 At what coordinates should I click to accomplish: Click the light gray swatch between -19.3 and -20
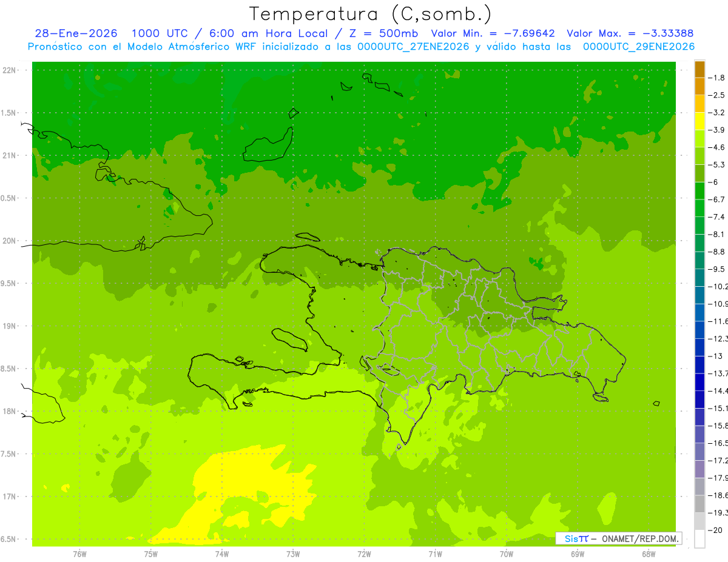point(699,521)
